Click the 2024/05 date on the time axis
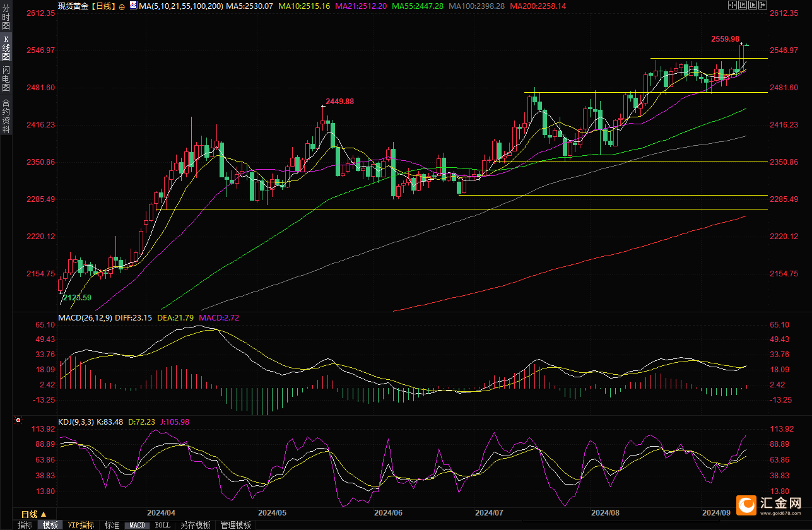The height and width of the screenshot is (530, 812). (x=273, y=513)
